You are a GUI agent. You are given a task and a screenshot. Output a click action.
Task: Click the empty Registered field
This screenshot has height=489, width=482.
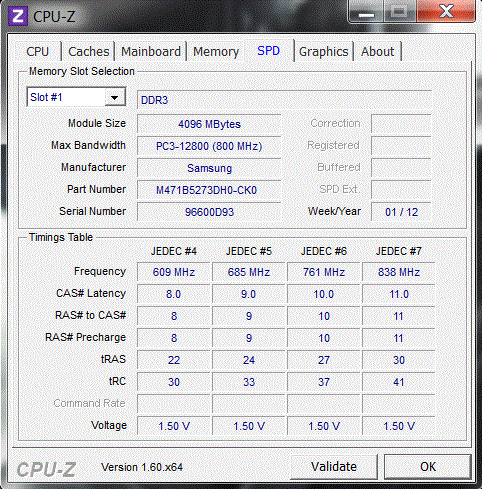401,146
